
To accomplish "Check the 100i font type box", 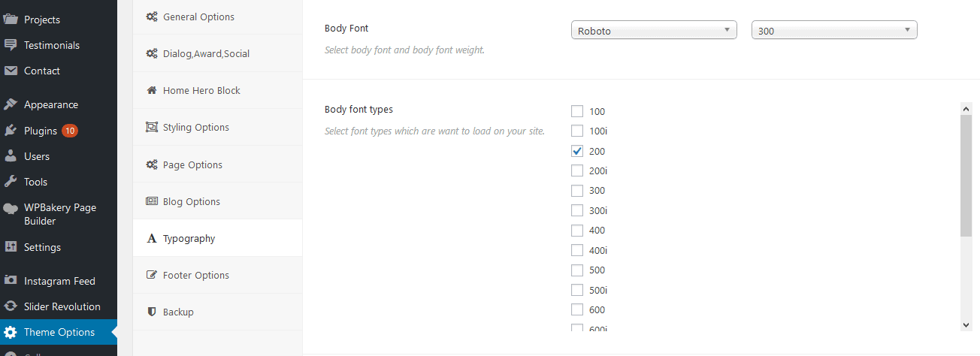I will click(x=577, y=131).
